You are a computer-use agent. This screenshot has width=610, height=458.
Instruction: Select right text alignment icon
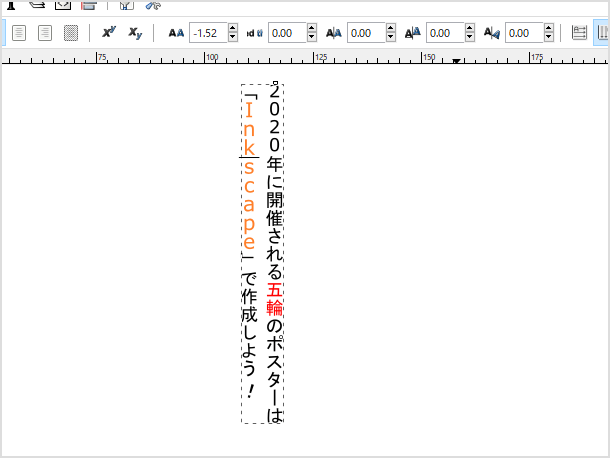tap(45, 33)
